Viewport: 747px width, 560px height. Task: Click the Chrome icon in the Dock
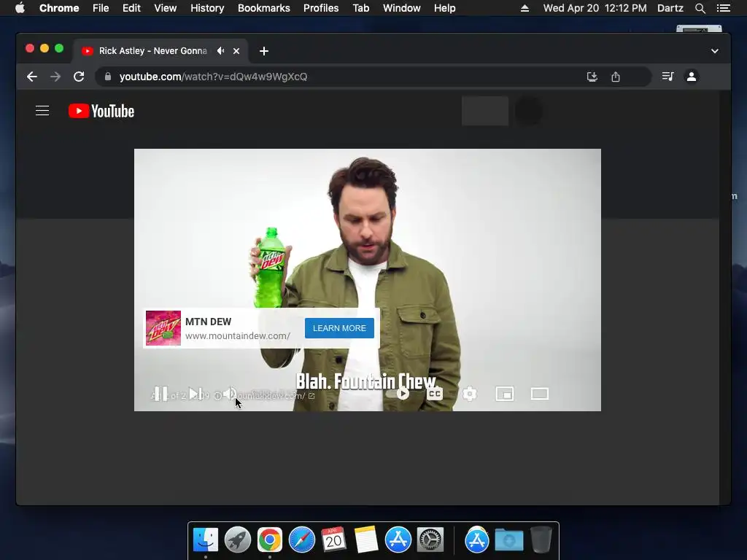pyautogui.click(x=270, y=540)
